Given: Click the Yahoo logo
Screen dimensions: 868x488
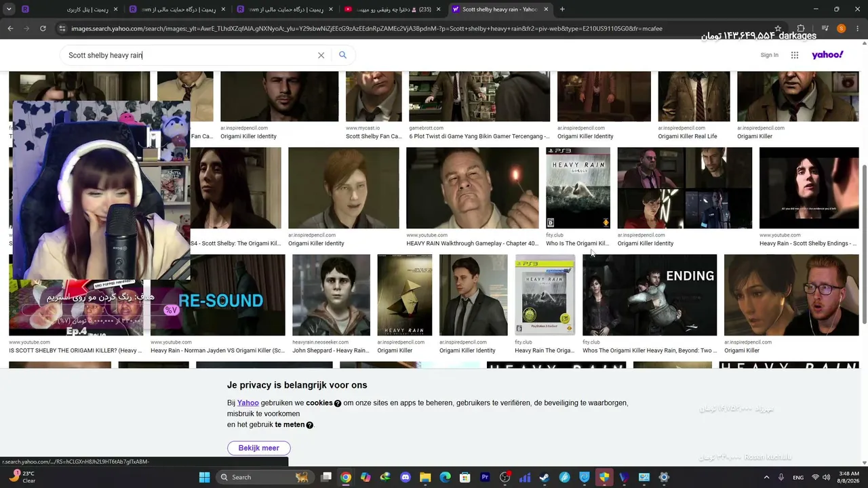Looking at the screenshot, I should (x=827, y=55).
